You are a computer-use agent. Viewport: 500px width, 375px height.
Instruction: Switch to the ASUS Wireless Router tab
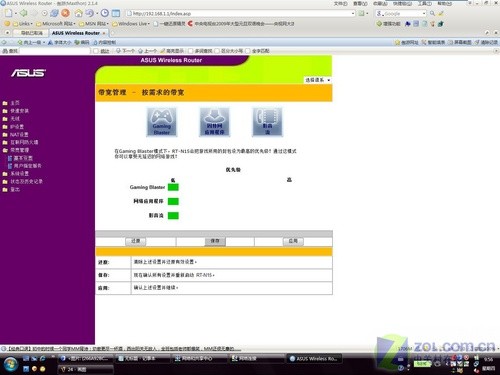[x=76, y=33]
